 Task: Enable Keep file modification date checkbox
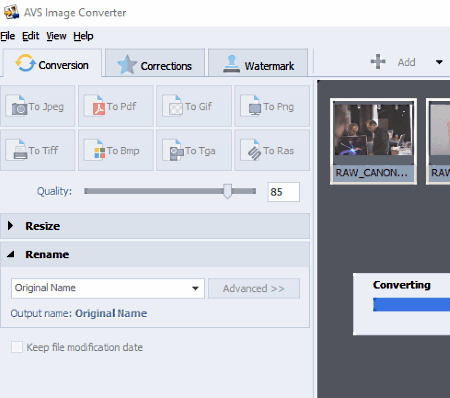point(17,347)
